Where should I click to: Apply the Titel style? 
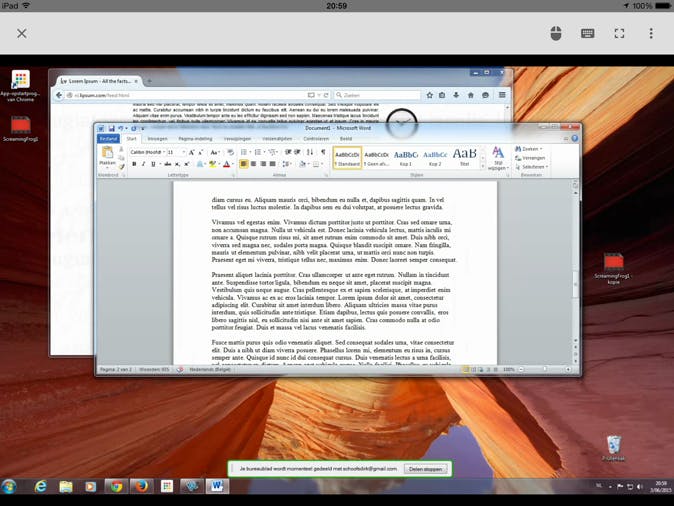(x=465, y=158)
